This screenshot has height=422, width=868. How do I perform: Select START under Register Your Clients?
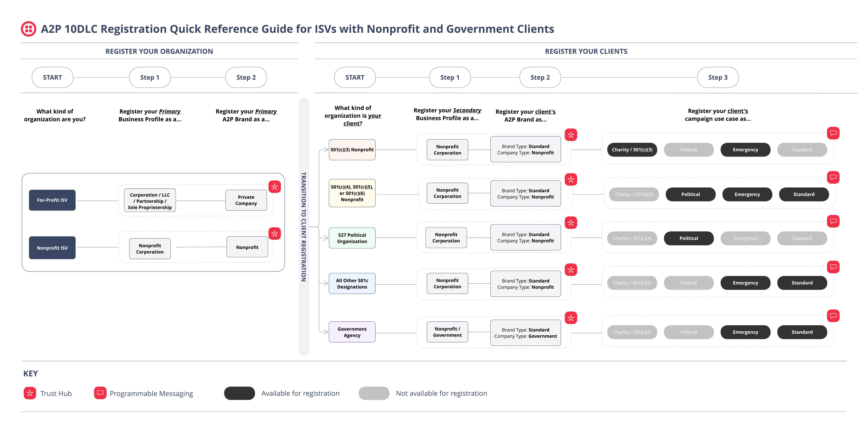[x=355, y=77]
